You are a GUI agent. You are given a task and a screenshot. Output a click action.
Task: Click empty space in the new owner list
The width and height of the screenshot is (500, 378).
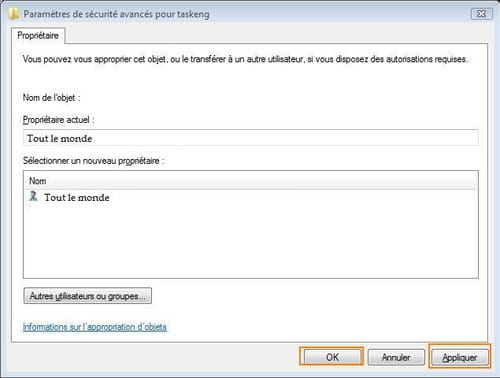(251, 242)
